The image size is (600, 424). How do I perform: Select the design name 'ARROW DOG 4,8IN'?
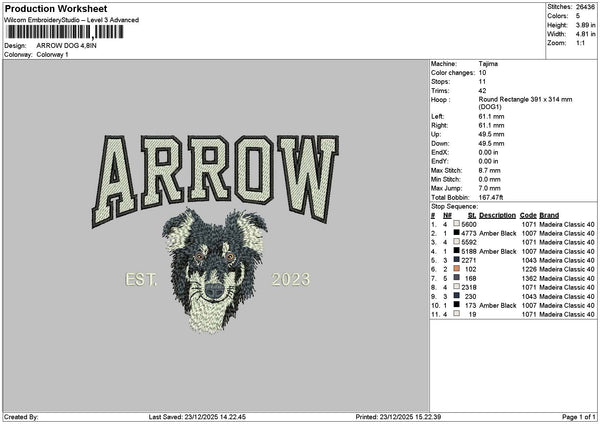click(66, 46)
